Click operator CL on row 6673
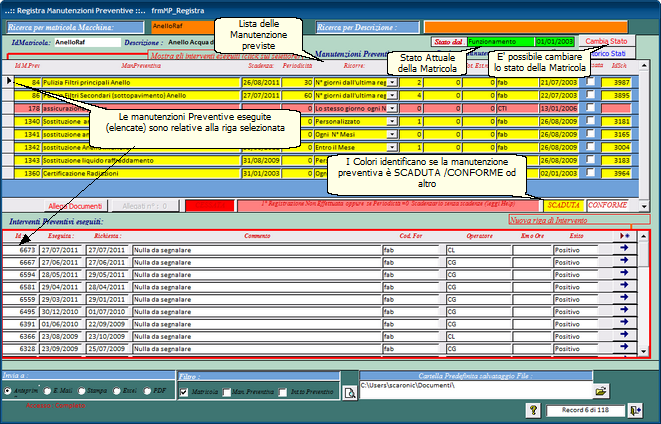This screenshot has width=661, height=424. click(478, 250)
